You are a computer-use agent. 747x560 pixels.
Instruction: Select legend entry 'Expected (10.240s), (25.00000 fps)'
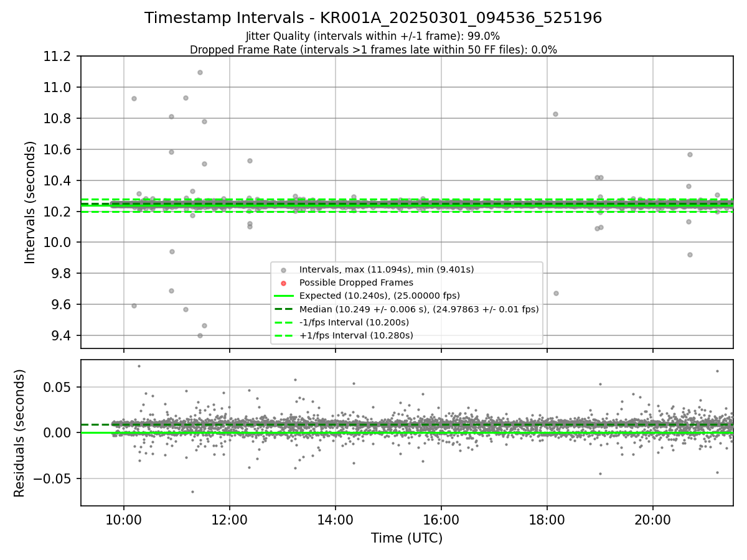[380, 296]
